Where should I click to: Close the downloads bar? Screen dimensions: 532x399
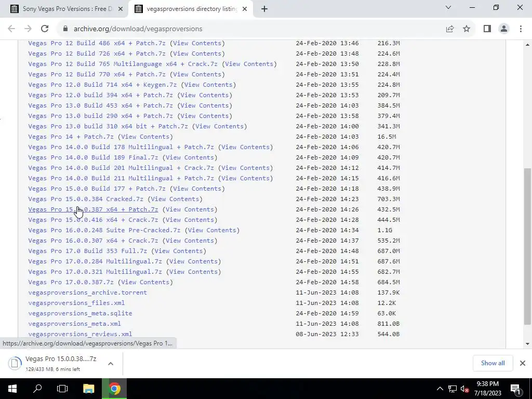pyautogui.click(x=523, y=363)
